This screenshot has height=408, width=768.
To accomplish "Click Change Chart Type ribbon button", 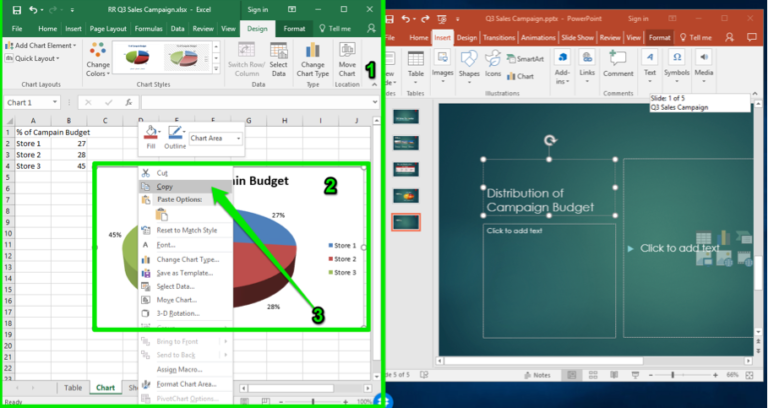I will pyautogui.click(x=312, y=60).
